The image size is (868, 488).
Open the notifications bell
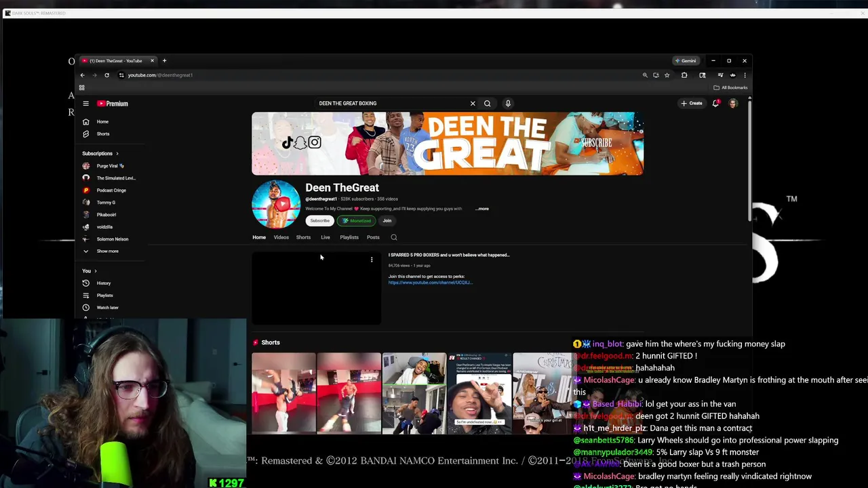point(715,104)
